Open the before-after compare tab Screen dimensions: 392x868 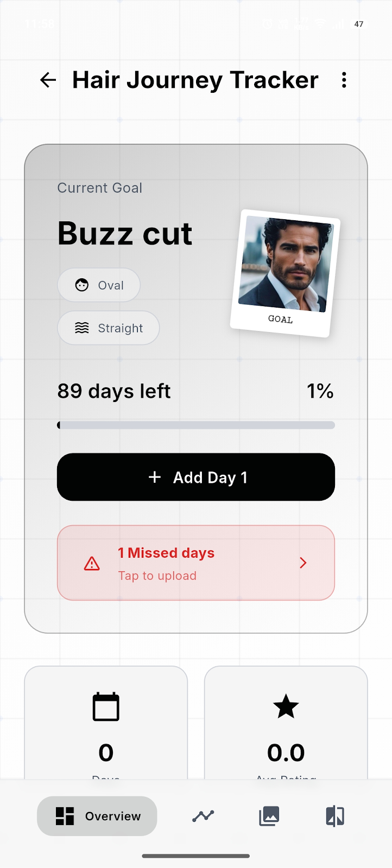click(335, 816)
